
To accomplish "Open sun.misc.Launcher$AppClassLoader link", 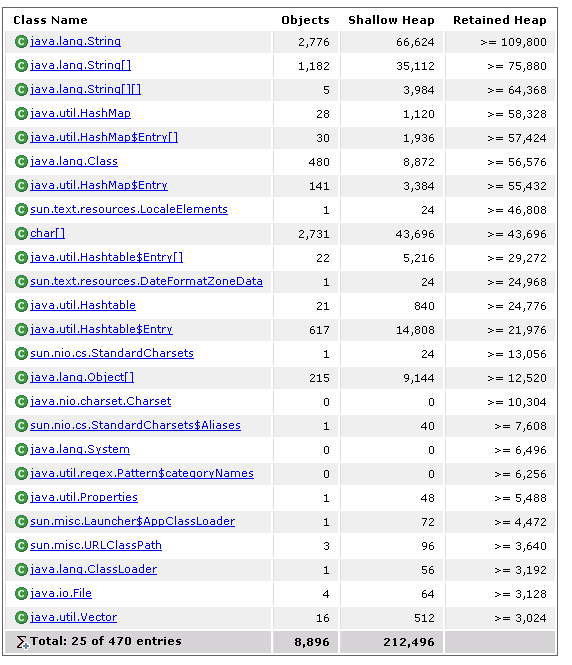I will (132, 521).
